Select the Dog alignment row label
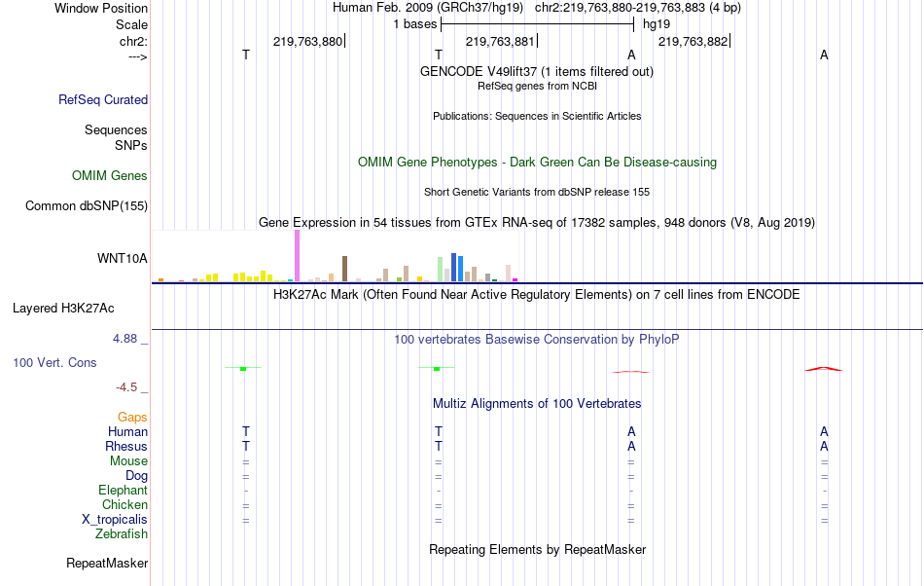The image size is (924, 586). pyautogui.click(x=136, y=476)
